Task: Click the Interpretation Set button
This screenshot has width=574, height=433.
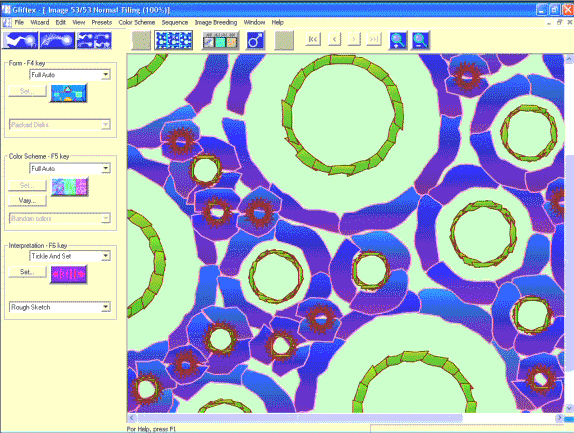Action: [27, 272]
